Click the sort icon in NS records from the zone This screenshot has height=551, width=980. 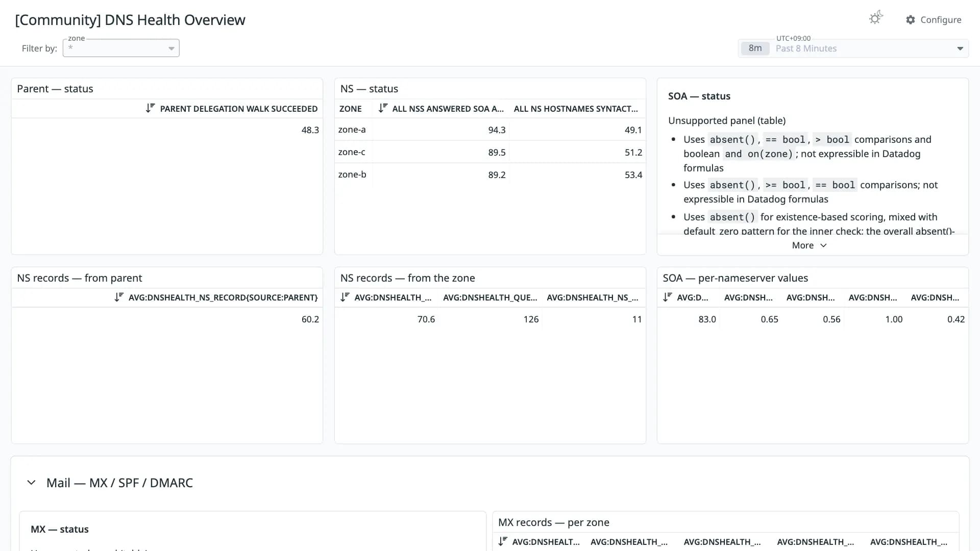click(x=345, y=297)
